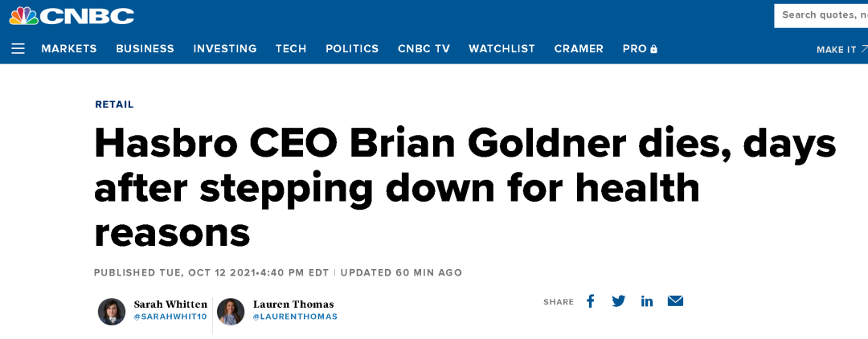The height and width of the screenshot is (339, 868).
Task: Click Sarah Whitten's author photo
Action: (x=112, y=312)
